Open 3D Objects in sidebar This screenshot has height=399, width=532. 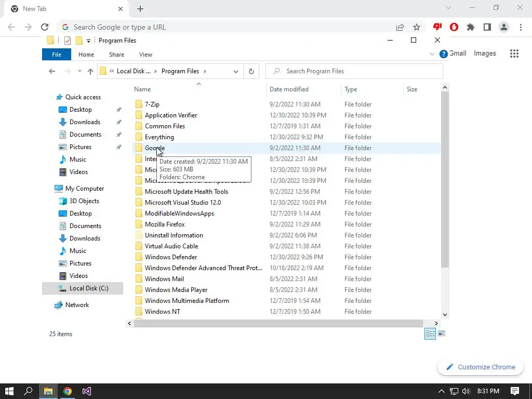(84, 201)
